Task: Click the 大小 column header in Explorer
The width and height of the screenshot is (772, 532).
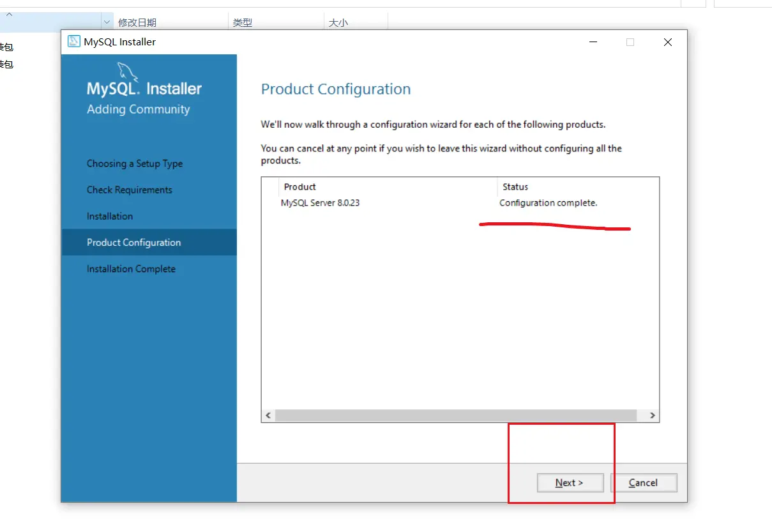Action: click(x=338, y=22)
